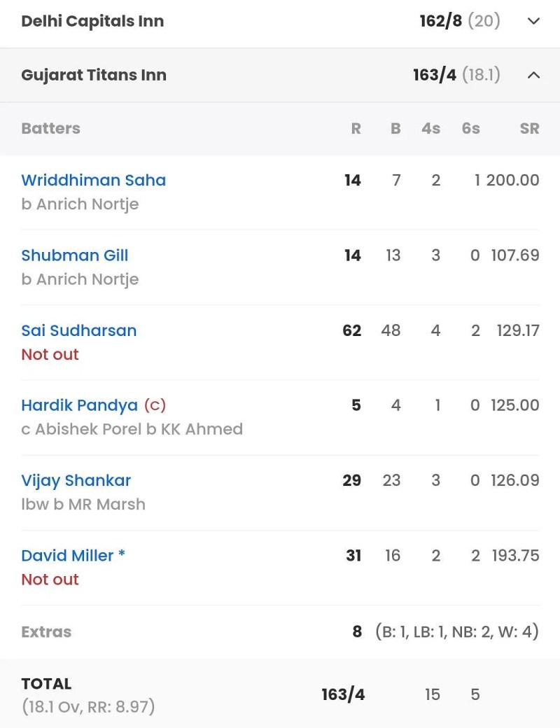Click Hardik Pandya's dismissal text
The image size is (560, 728).
(132, 429)
